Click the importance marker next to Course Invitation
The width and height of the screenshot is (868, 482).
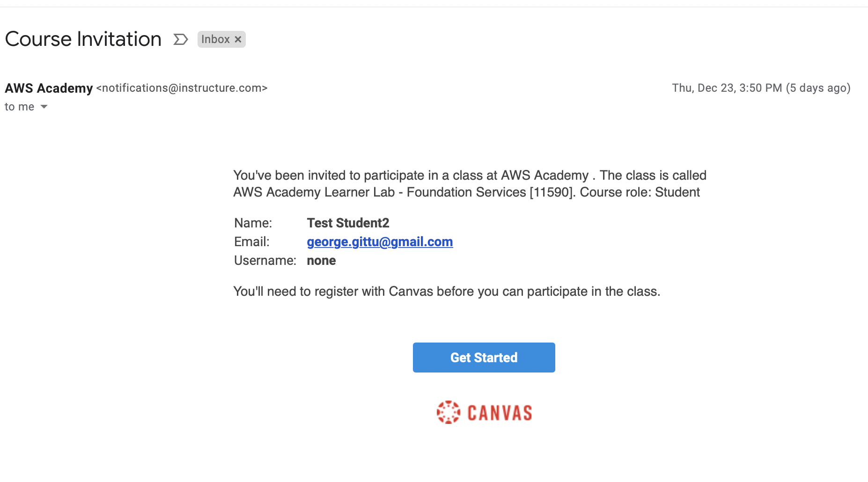pos(180,39)
